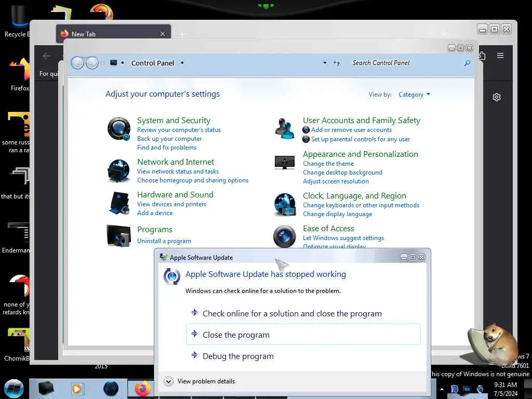The height and width of the screenshot is (399, 532).
Task: Open the Firefox hamburger menu
Action: pos(500,55)
